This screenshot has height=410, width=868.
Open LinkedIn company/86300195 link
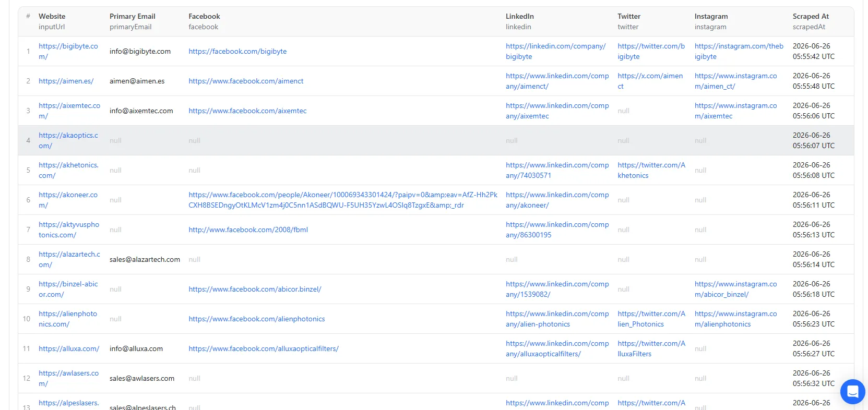557,230
